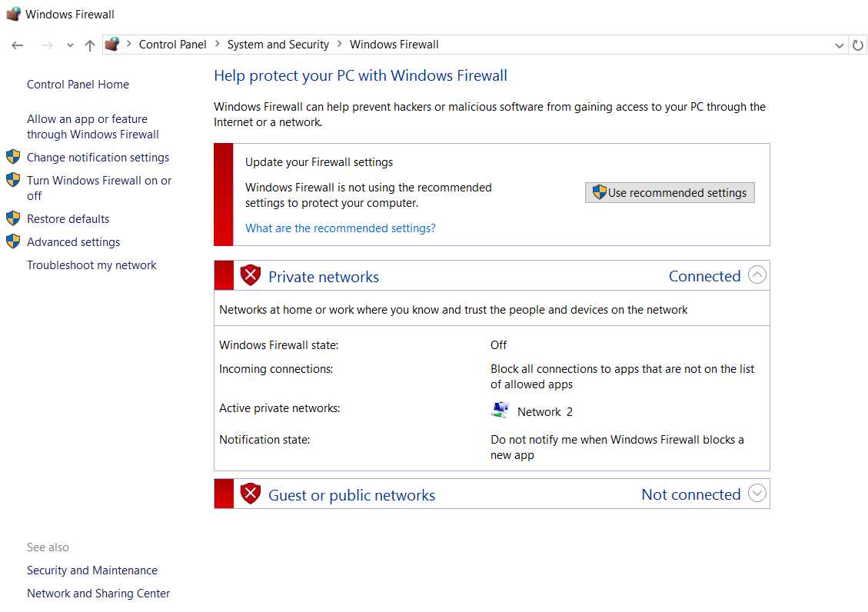This screenshot has height=612, width=868.
Task: Open recent locations dropdown chevron
Action: click(x=70, y=45)
